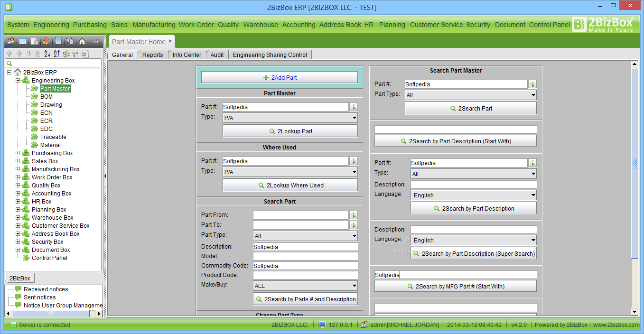
Task: Click lookup icon beside Part From field
Action: 353,215
